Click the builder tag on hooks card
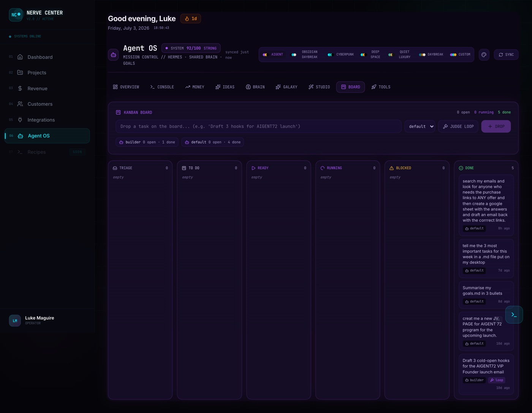The height and width of the screenshot is (413, 532). click(x=474, y=380)
